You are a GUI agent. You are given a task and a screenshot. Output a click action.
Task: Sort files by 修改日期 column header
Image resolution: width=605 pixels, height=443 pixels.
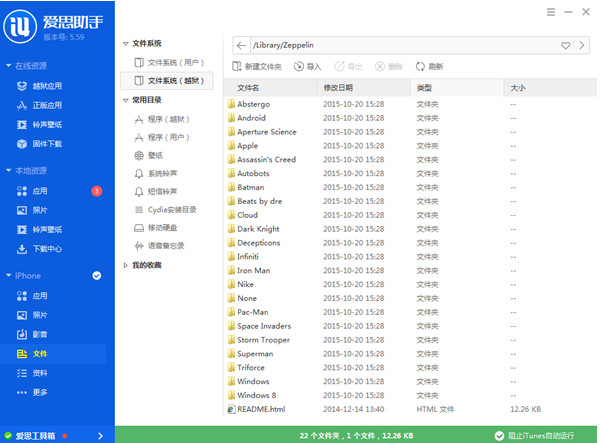point(340,88)
